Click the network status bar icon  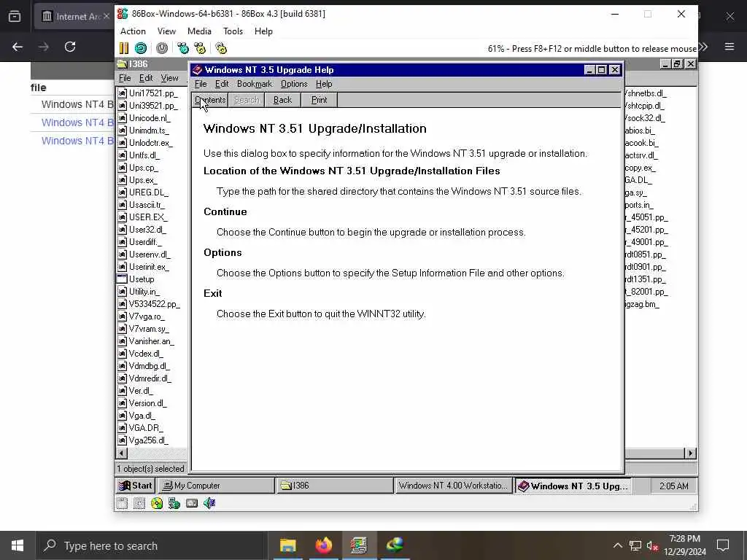[174, 503]
